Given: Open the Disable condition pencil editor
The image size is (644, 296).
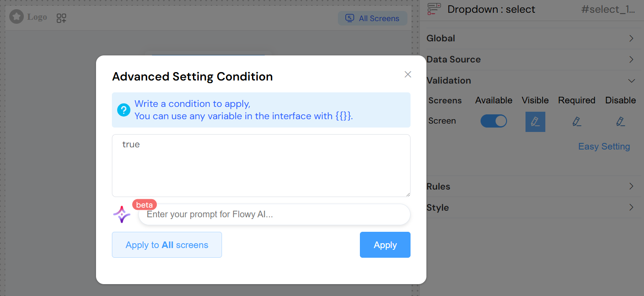Looking at the screenshot, I should [620, 121].
